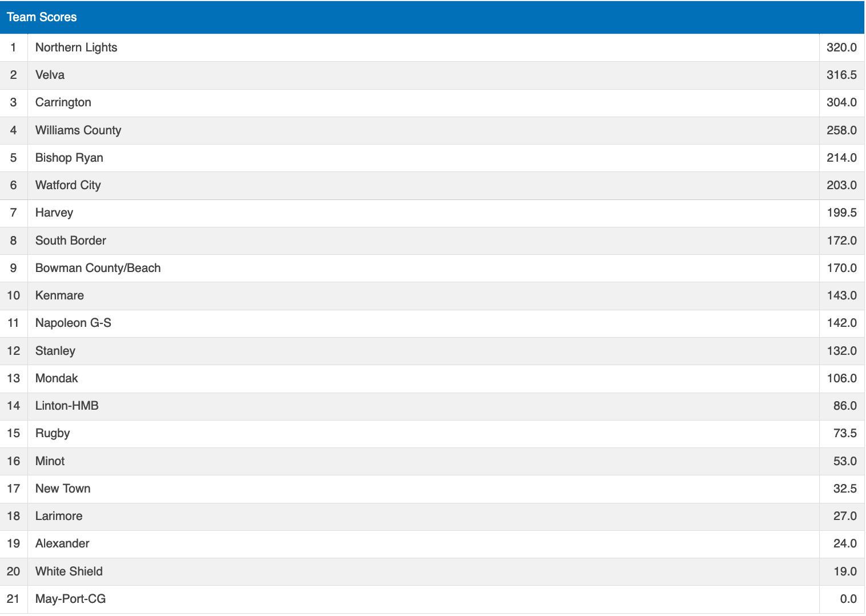Click on Velva team row
The width and height of the screenshot is (866, 616).
point(50,75)
